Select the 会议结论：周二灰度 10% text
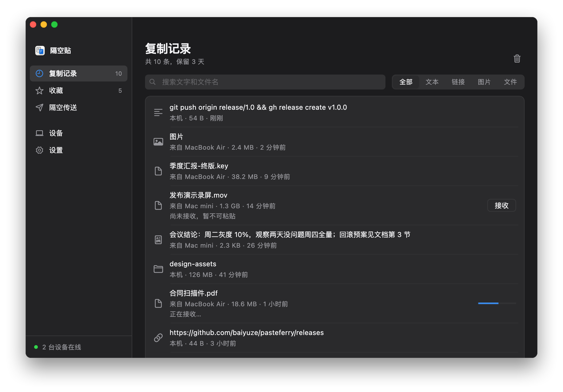The image size is (563, 392). point(290,235)
